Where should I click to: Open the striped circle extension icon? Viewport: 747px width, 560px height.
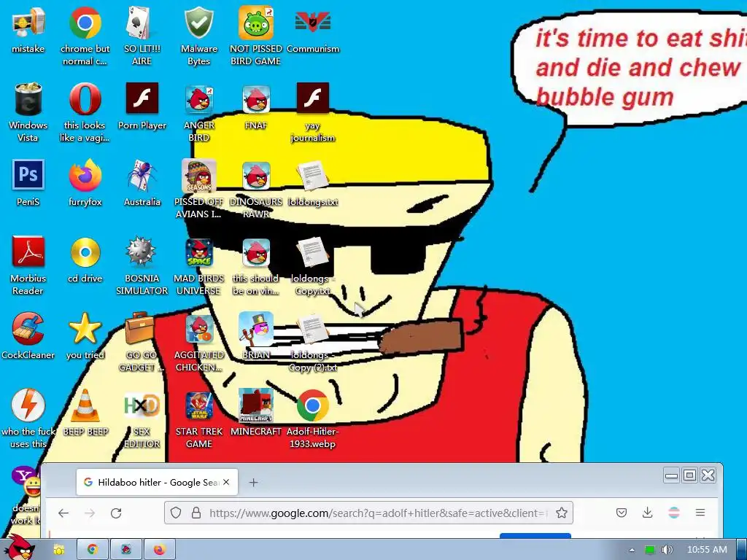673,513
